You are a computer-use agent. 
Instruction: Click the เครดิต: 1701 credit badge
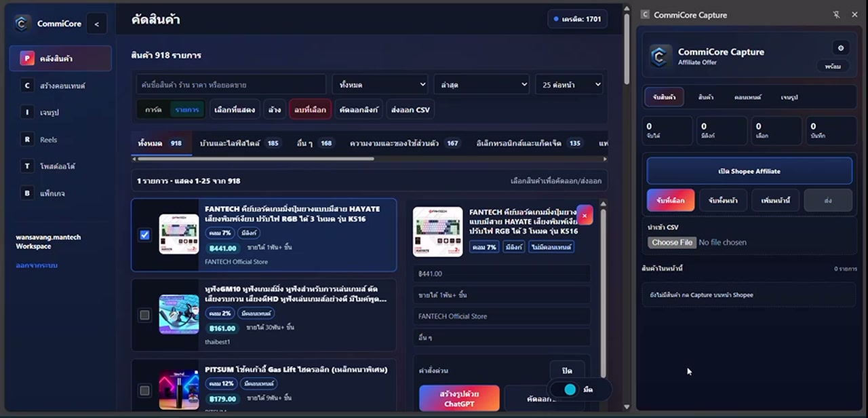point(577,19)
